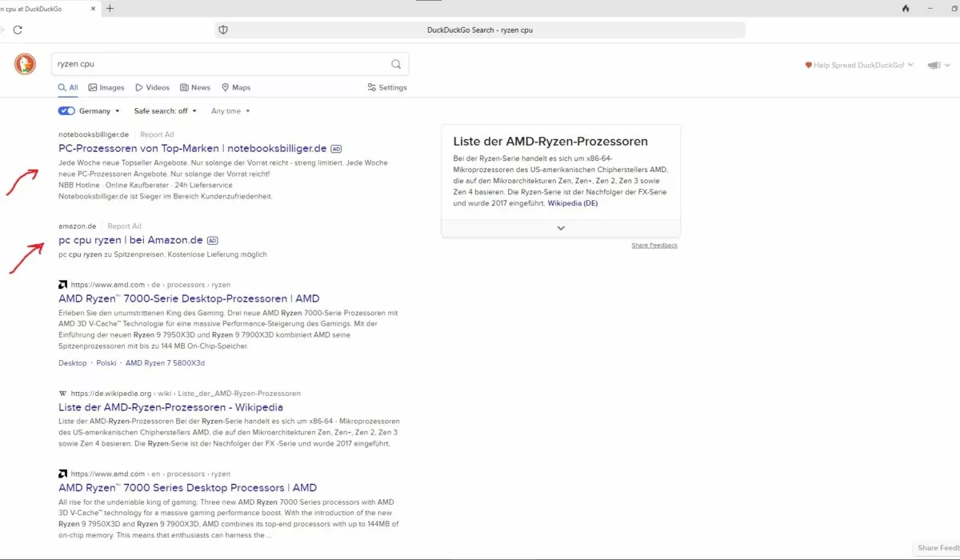The image size is (960, 560).
Task: Switch to Images tab
Action: click(106, 87)
